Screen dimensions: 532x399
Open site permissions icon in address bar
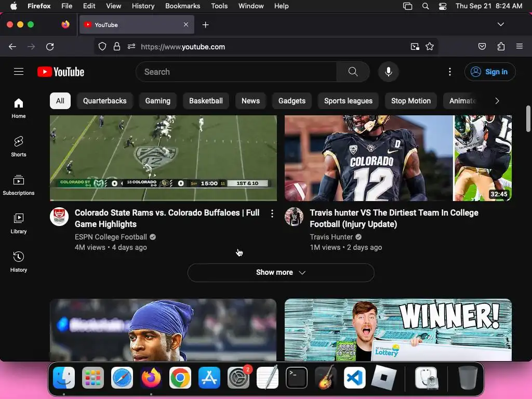(131, 46)
